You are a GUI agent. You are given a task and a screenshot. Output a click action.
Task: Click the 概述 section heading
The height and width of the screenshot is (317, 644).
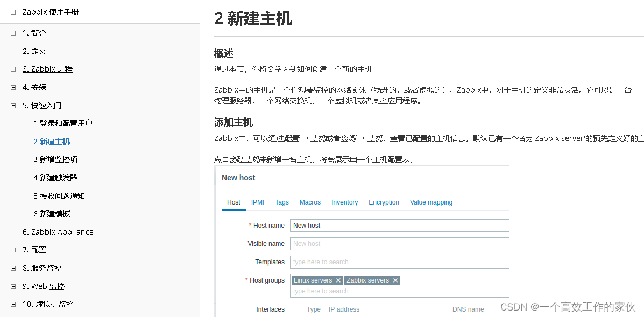click(224, 53)
